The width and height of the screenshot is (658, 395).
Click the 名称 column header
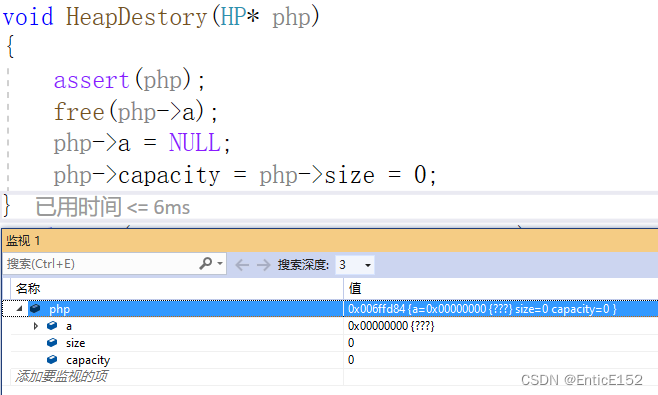pos(28,289)
